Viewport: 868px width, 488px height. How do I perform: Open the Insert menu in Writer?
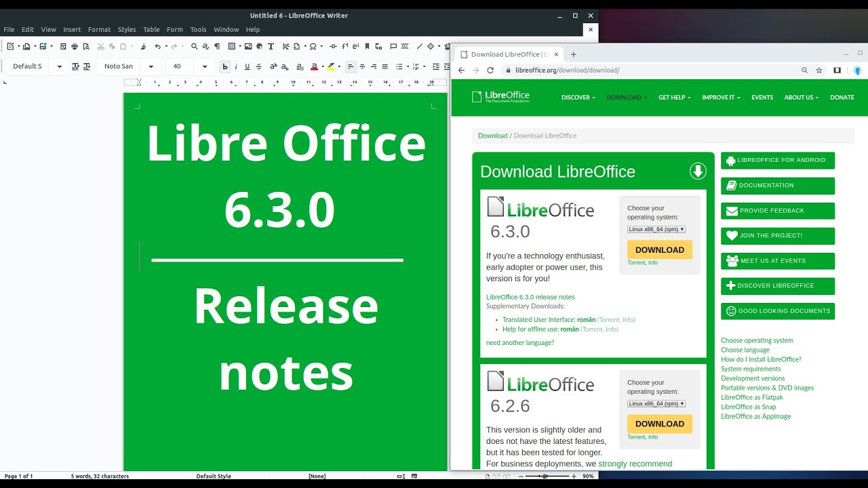72,29
